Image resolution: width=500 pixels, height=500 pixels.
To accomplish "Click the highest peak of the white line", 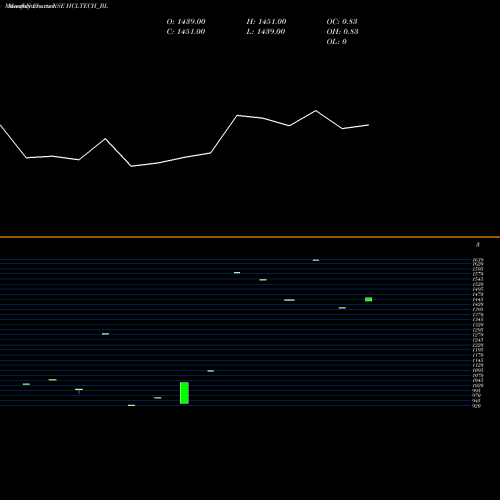I will pos(316,111).
